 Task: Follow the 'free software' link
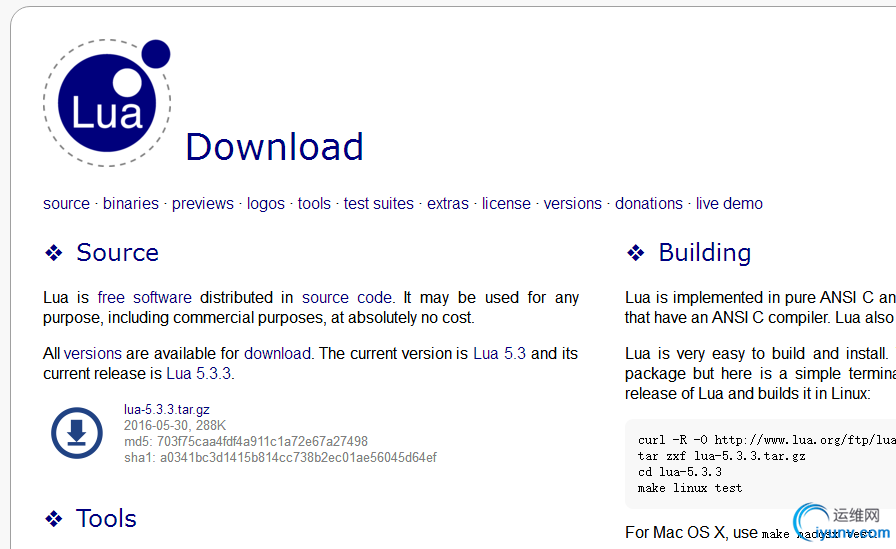tap(145, 298)
